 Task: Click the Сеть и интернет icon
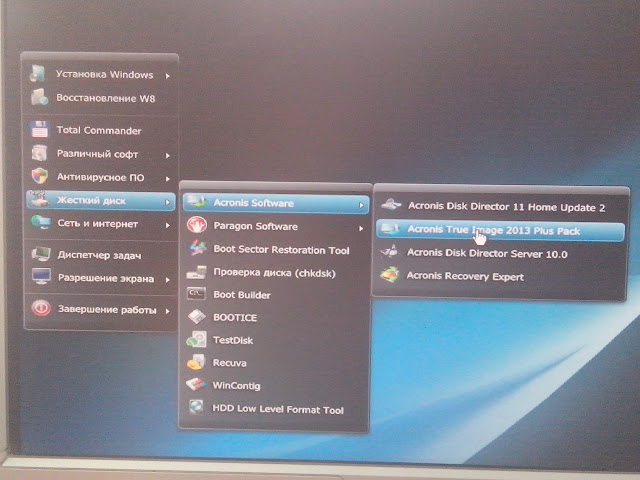(x=40, y=222)
